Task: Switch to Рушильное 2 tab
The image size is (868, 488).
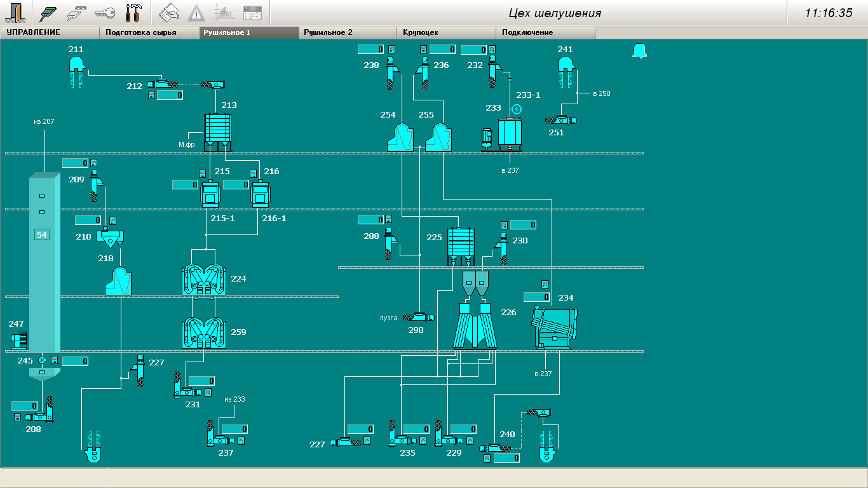Action: tap(328, 32)
